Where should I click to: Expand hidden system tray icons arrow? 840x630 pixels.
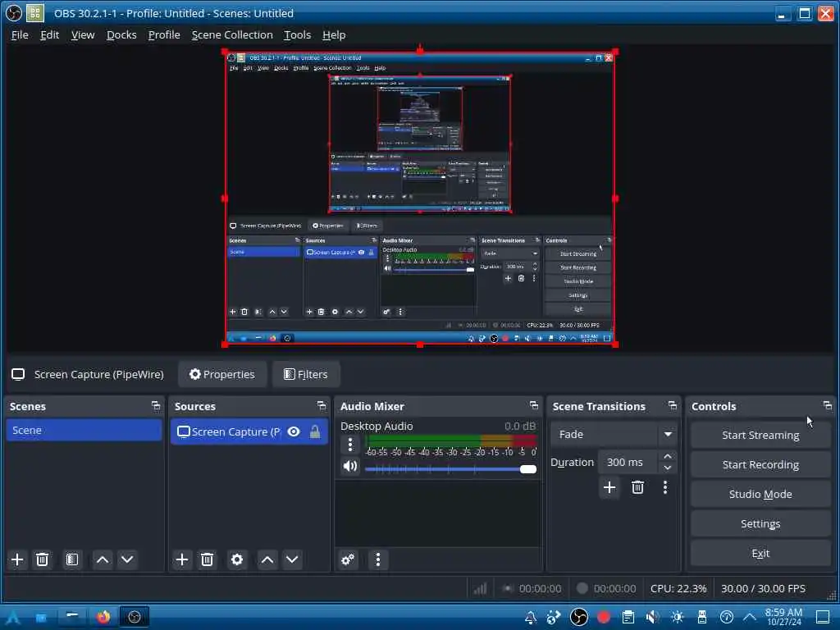(750, 617)
